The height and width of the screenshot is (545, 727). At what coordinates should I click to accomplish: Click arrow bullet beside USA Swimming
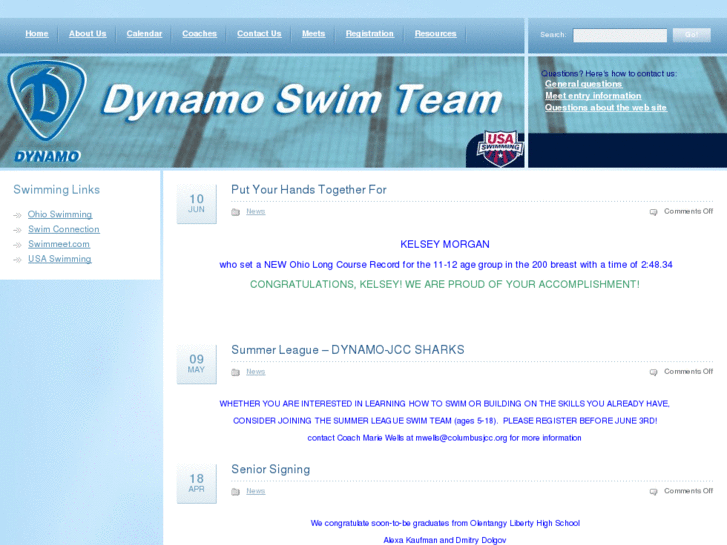(18, 260)
